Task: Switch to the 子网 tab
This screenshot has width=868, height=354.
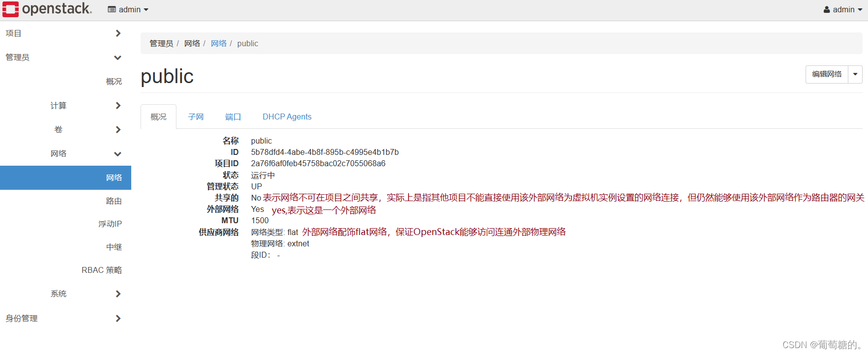Action: [196, 117]
